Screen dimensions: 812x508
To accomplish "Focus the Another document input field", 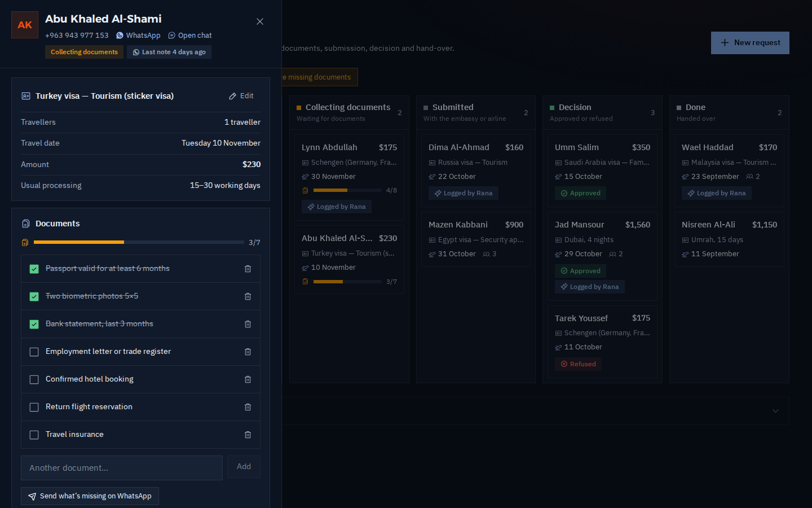I will (122, 468).
